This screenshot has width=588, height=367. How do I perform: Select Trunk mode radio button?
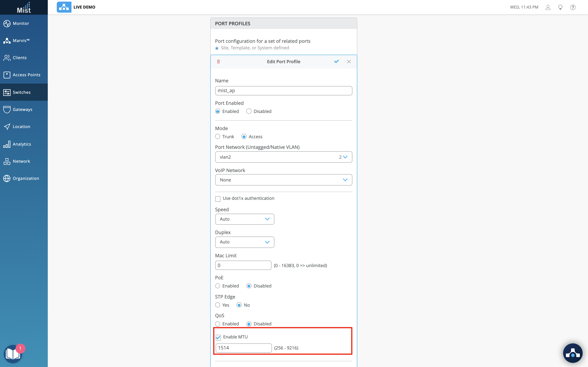point(218,137)
